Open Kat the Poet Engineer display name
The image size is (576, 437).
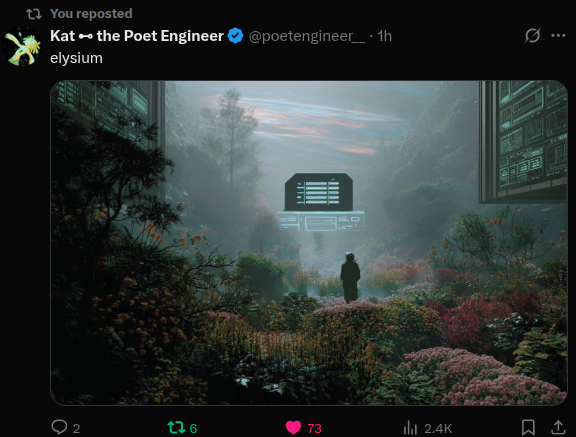pos(137,36)
